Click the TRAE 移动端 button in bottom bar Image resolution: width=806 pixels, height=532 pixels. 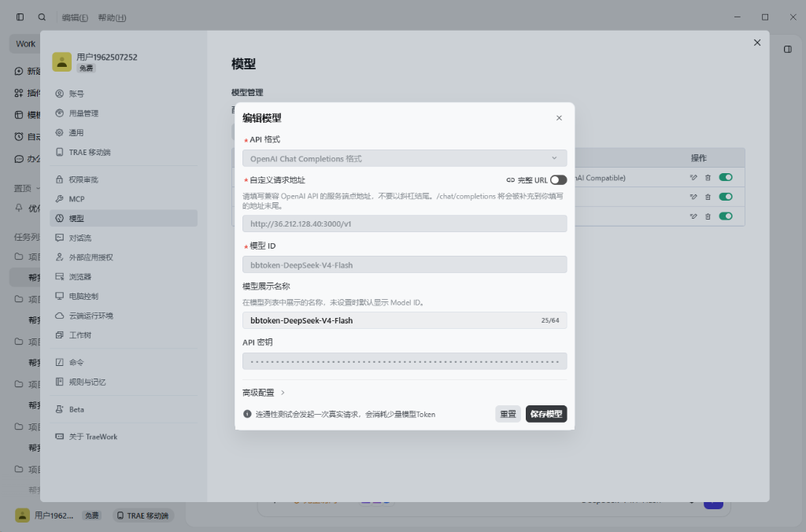(x=143, y=515)
